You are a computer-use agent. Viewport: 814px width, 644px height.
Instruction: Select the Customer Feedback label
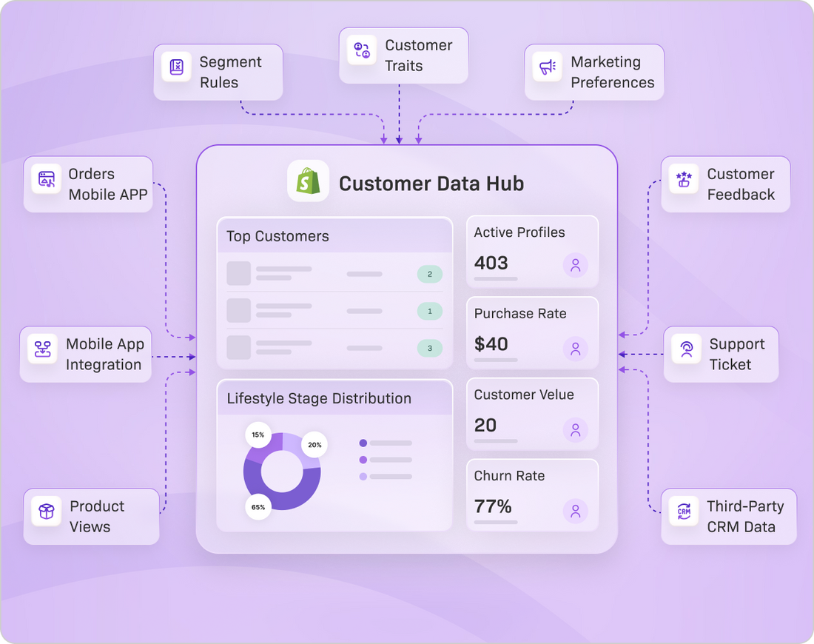(741, 184)
